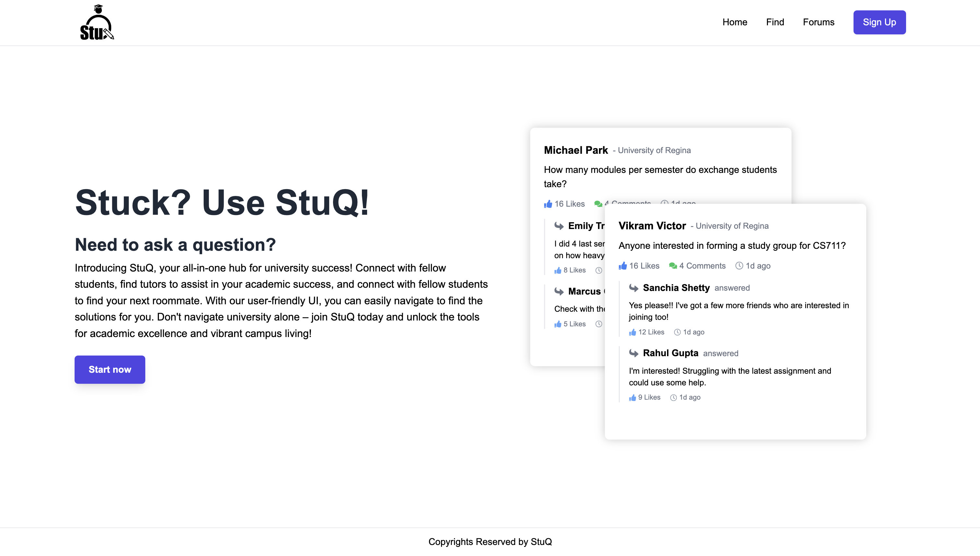Open the Home nav item

[x=735, y=22]
